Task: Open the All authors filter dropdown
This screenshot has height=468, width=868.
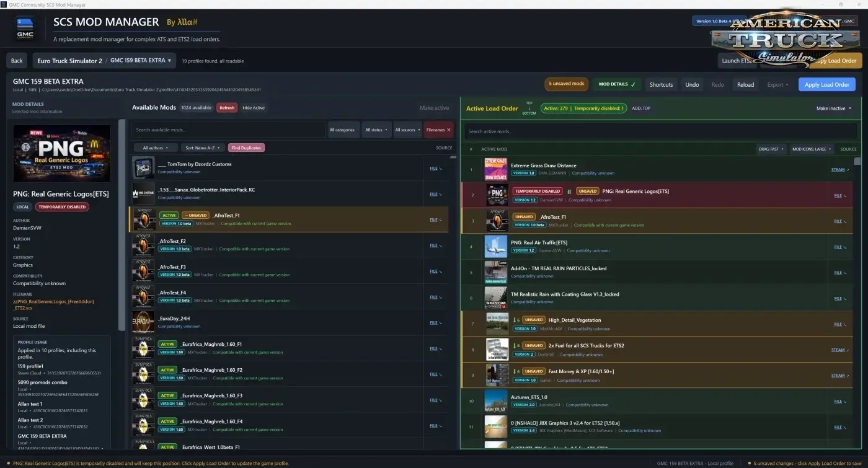Action: pyautogui.click(x=156, y=148)
